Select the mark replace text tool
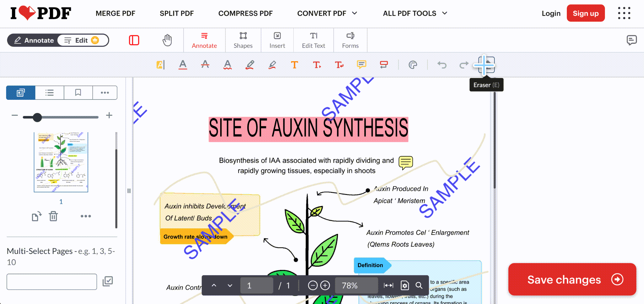 (x=339, y=65)
